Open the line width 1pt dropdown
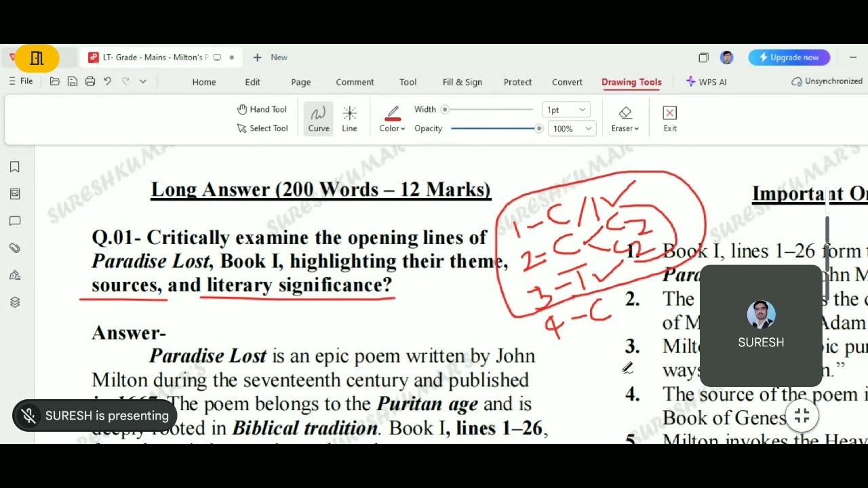 click(566, 110)
